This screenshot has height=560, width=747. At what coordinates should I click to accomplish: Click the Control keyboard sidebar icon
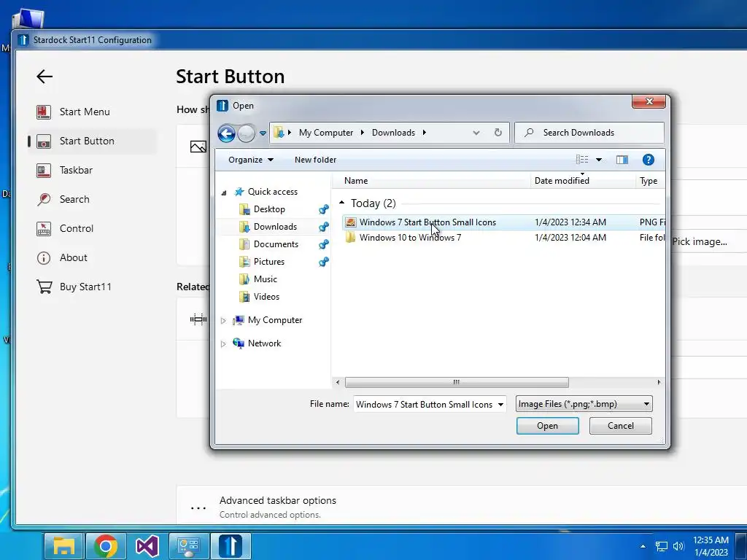coord(43,228)
